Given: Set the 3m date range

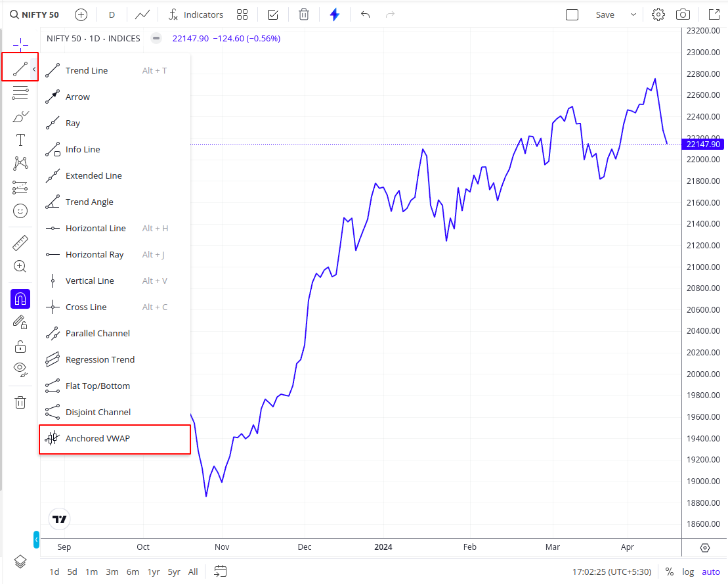Looking at the screenshot, I should click(112, 572).
